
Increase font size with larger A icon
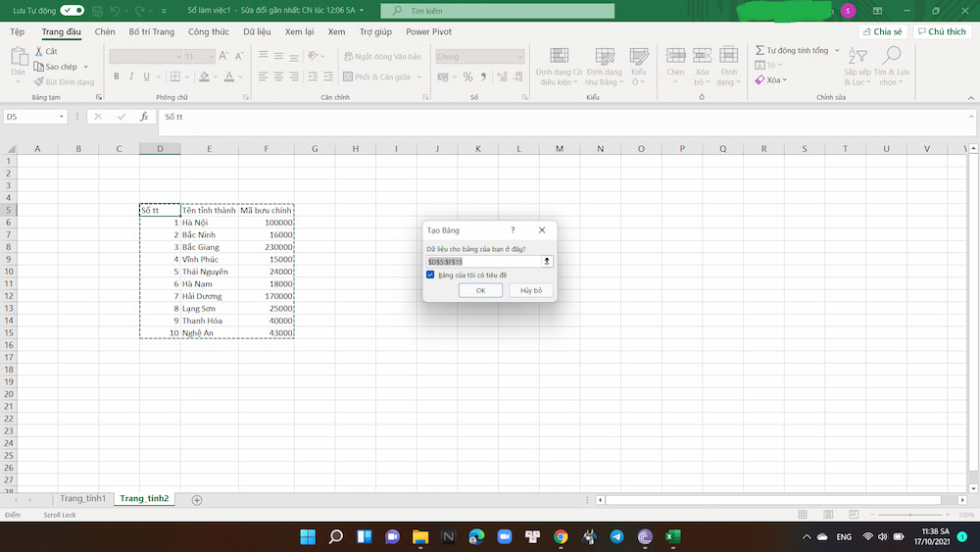[223, 56]
